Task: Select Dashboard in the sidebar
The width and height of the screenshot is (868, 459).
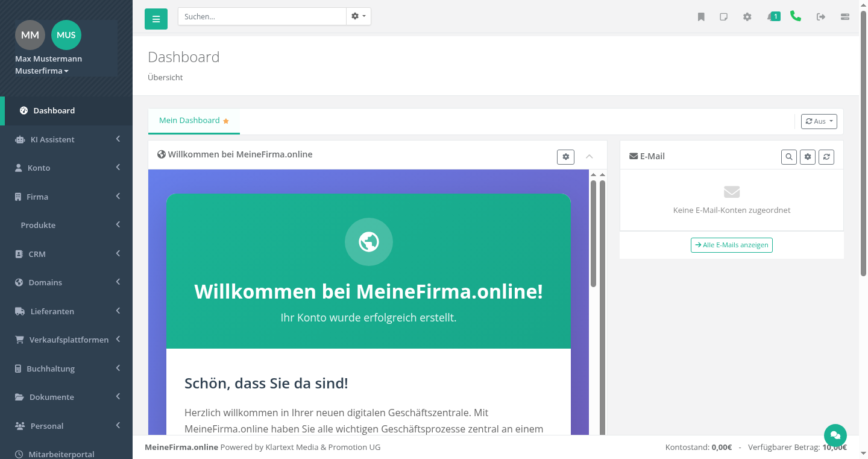Action: (66, 110)
